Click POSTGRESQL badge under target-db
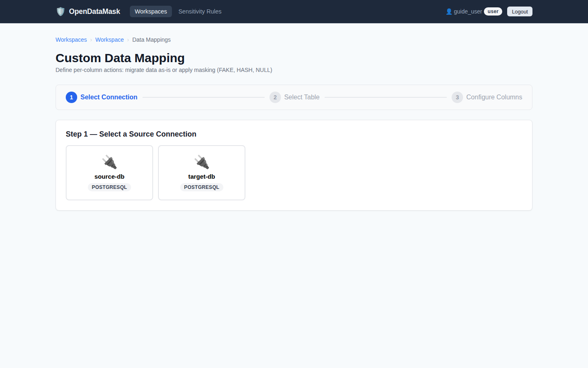 click(x=202, y=187)
